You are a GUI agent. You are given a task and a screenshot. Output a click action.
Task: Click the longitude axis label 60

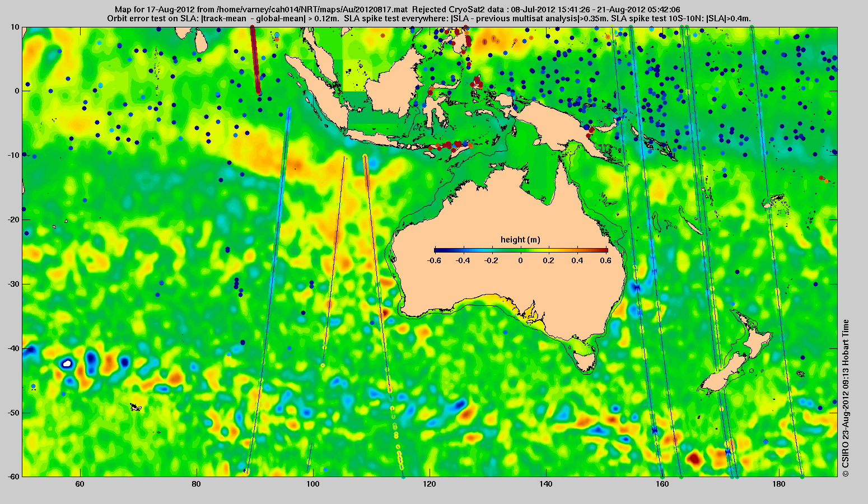tap(80, 484)
